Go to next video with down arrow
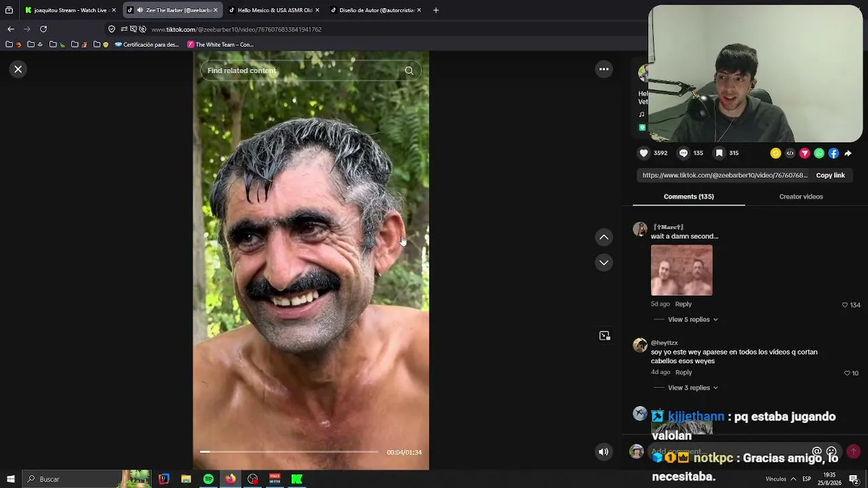 click(x=604, y=262)
